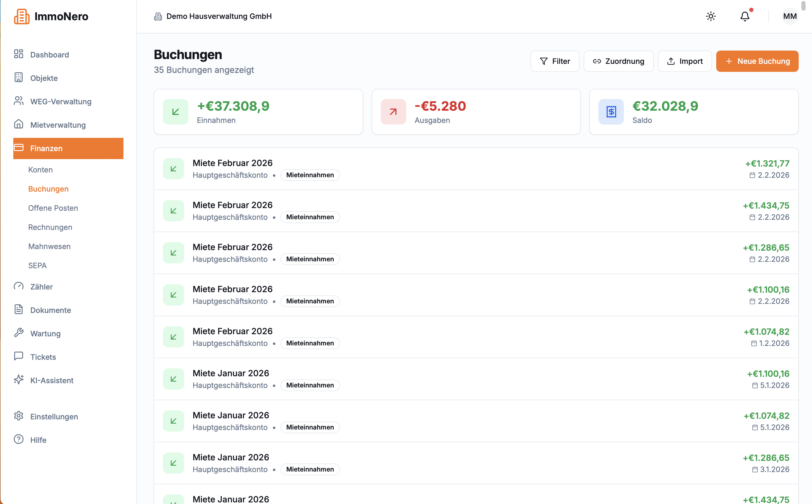Click amount +€1.286,65 dated 3.1.2026
Image resolution: width=812 pixels, height=504 pixels.
pyautogui.click(x=766, y=458)
